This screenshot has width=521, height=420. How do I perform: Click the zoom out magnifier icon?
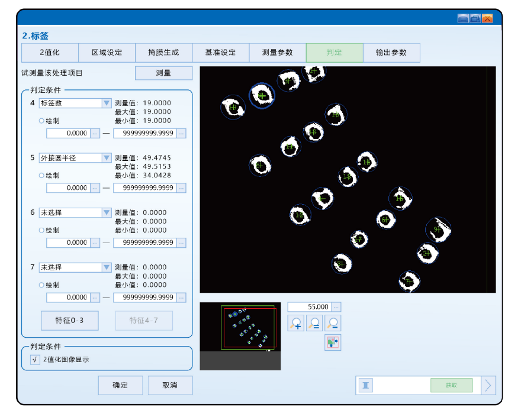pos(333,324)
